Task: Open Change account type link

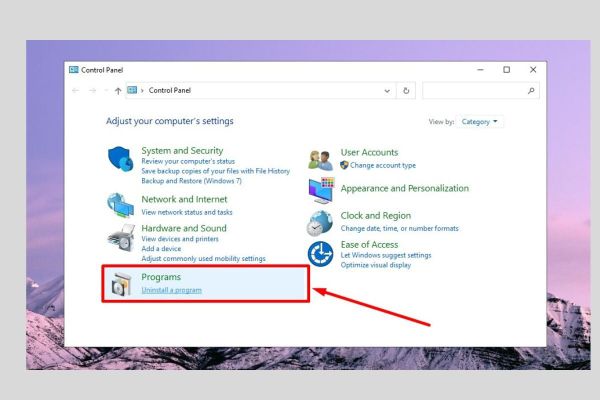Action: (x=382, y=165)
